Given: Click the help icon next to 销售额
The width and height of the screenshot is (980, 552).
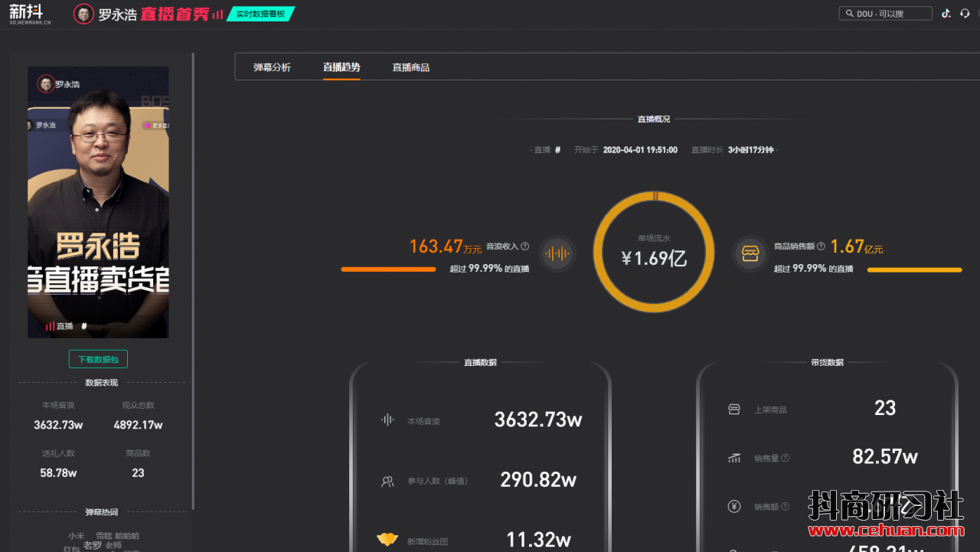Looking at the screenshot, I should pos(785,506).
